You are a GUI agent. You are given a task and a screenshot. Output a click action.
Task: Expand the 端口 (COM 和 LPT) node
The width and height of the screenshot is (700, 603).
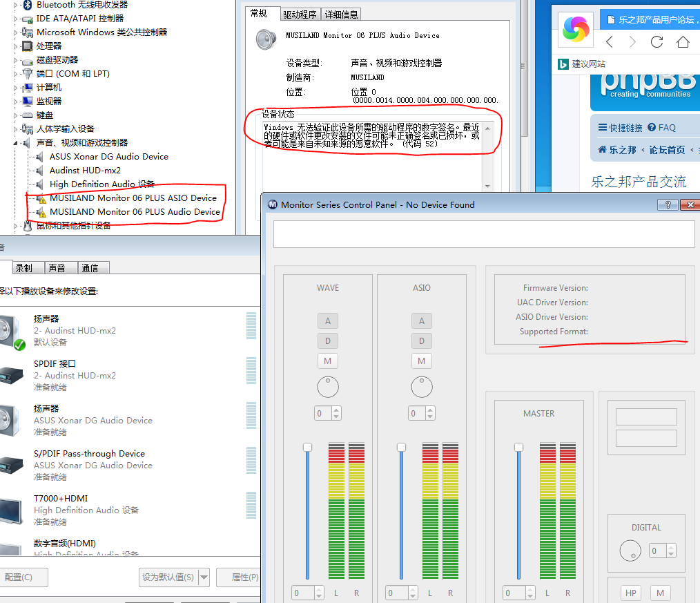tap(17, 74)
